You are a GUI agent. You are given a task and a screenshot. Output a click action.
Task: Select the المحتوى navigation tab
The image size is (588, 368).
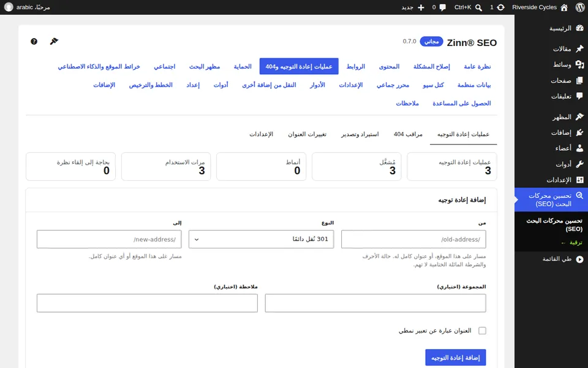click(x=390, y=66)
